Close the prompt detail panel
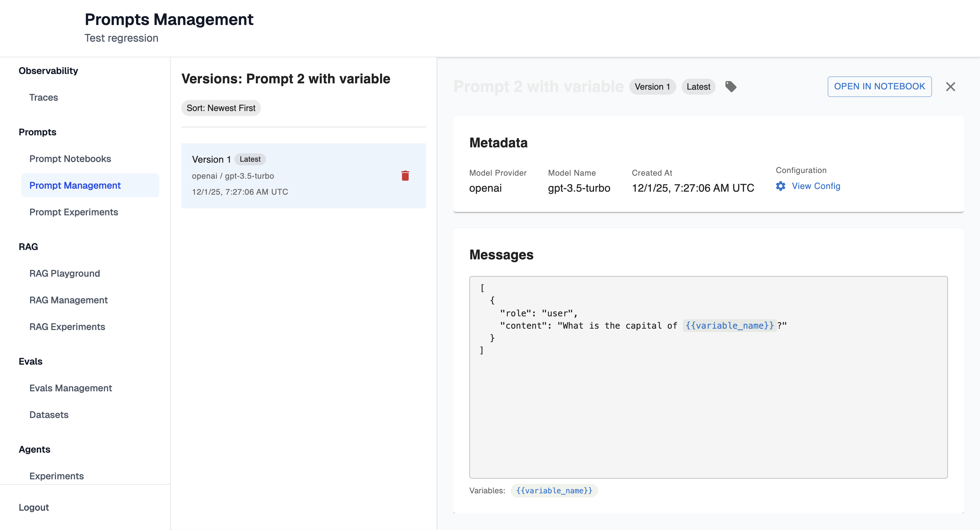The image size is (980, 530). 950,87
